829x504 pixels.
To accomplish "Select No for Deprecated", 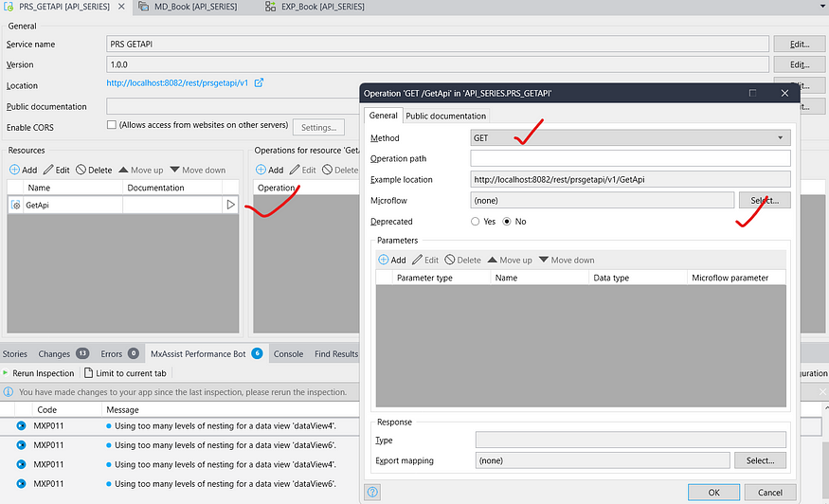I will (507, 221).
